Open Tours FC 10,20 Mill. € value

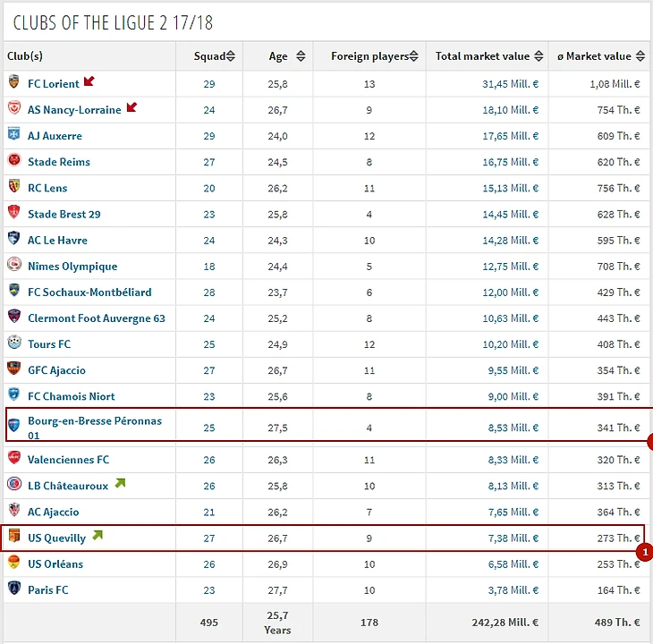point(510,344)
